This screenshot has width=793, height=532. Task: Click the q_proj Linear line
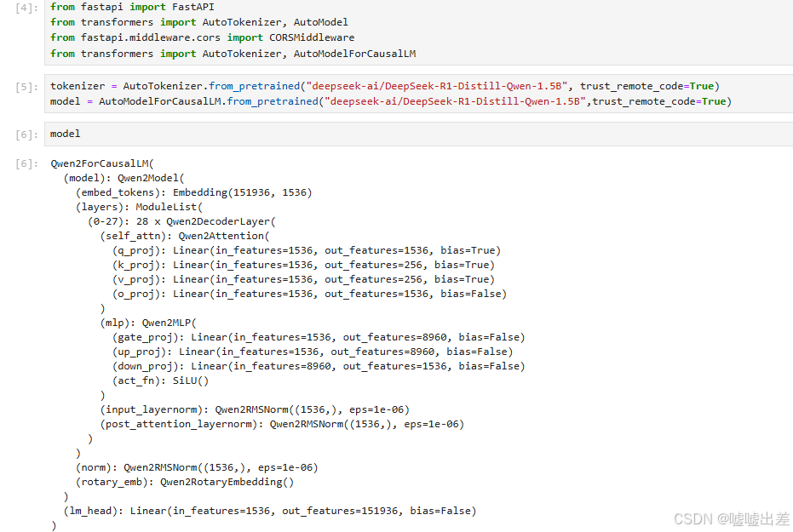[307, 250]
